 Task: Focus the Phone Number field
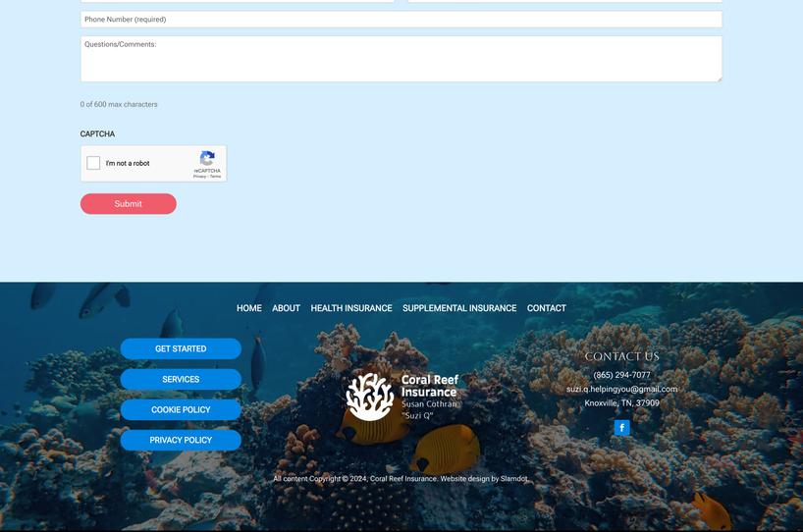[x=401, y=20]
